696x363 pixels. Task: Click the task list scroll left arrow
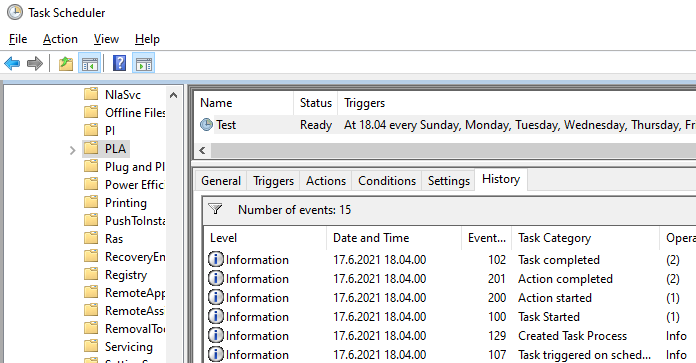[x=202, y=150]
